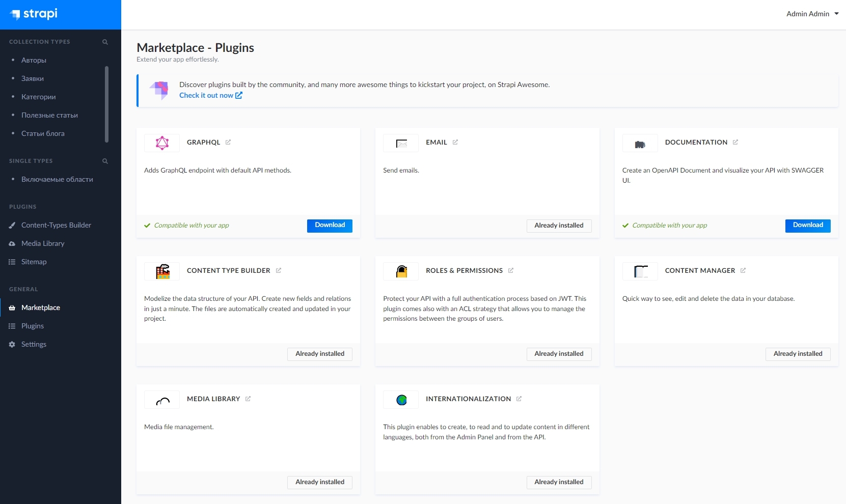Screen dimensions: 846x504
Task: Click the GraphQL plugin logo
Action: pos(162,143)
